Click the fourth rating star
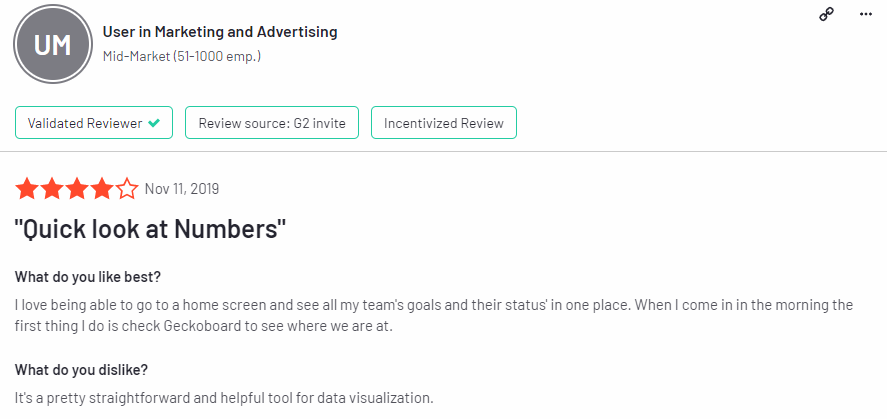The width and height of the screenshot is (887, 419). coord(101,189)
